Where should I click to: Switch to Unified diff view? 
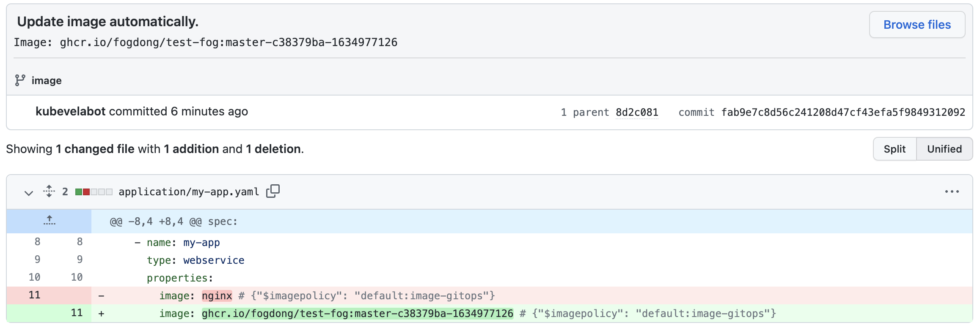(944, 149)
